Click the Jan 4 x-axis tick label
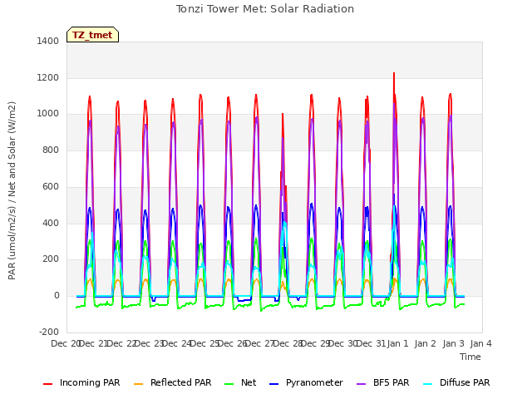This screenshot has height=399, width=532. 481,343
